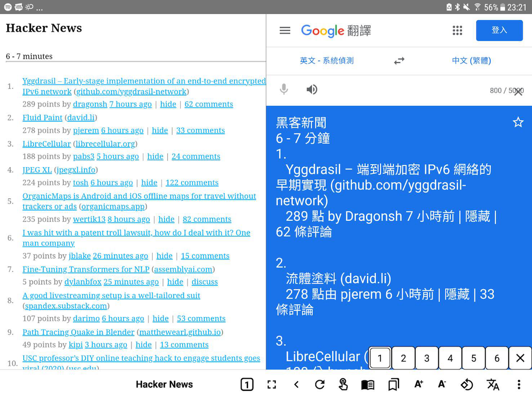Clear source text with X icon
Screen dimensions: 532x399
[x=518, y=91]
